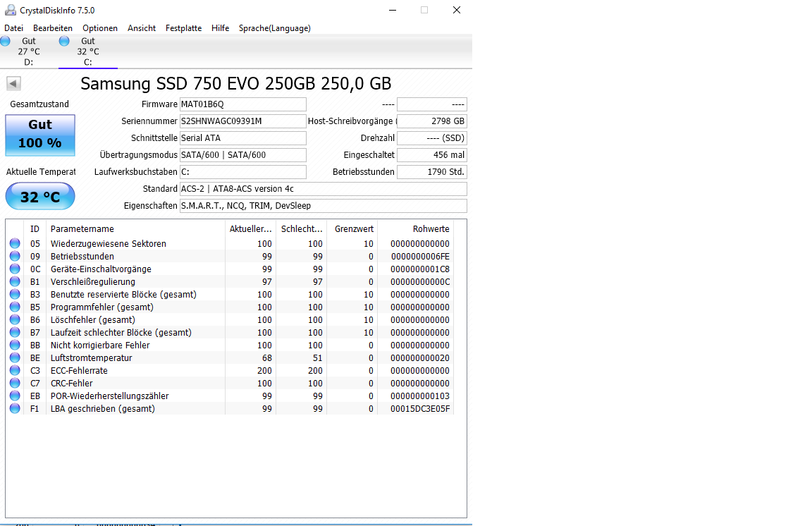Click the Eingeschaltet value 456 mal
The width and height of the screenshot is (812, 526).
pos(432,155)
